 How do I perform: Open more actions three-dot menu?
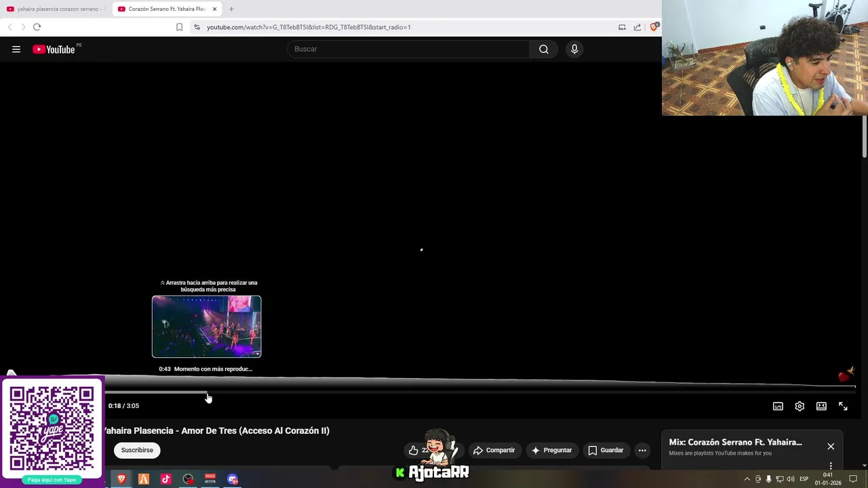coord(642,450)
